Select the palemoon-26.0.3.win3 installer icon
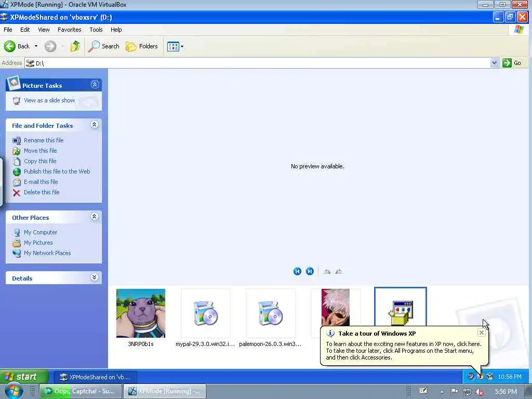 pos(270,313)
